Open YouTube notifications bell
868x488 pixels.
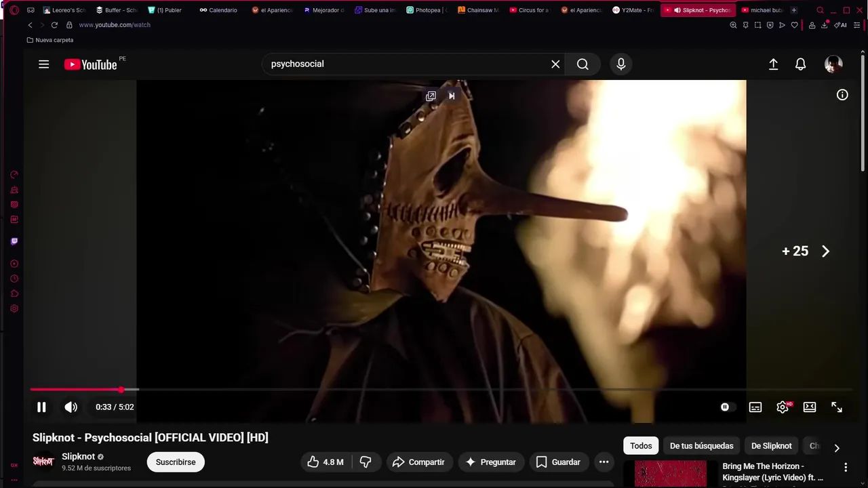tap(801, 64)
